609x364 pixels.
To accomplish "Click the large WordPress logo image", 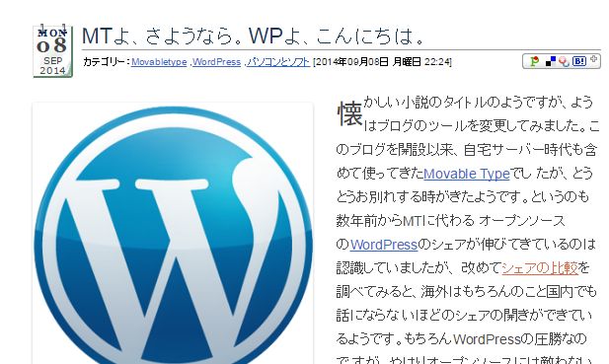I will click(x=173, y=234).
